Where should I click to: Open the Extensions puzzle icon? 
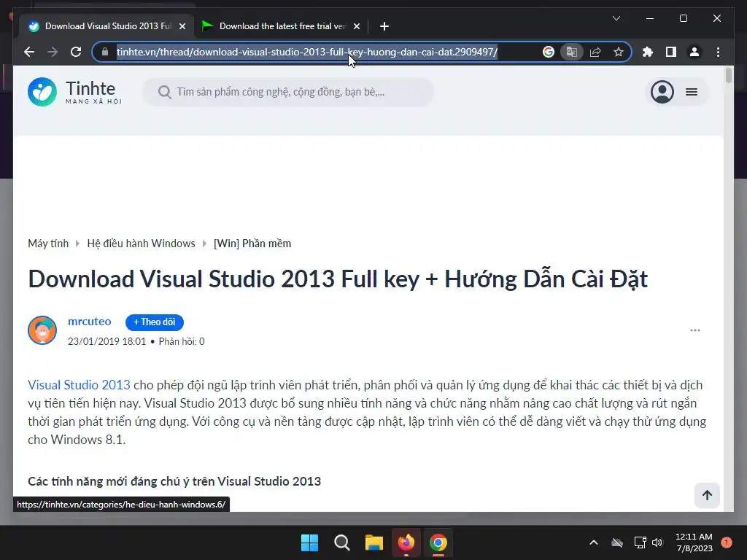648,52
